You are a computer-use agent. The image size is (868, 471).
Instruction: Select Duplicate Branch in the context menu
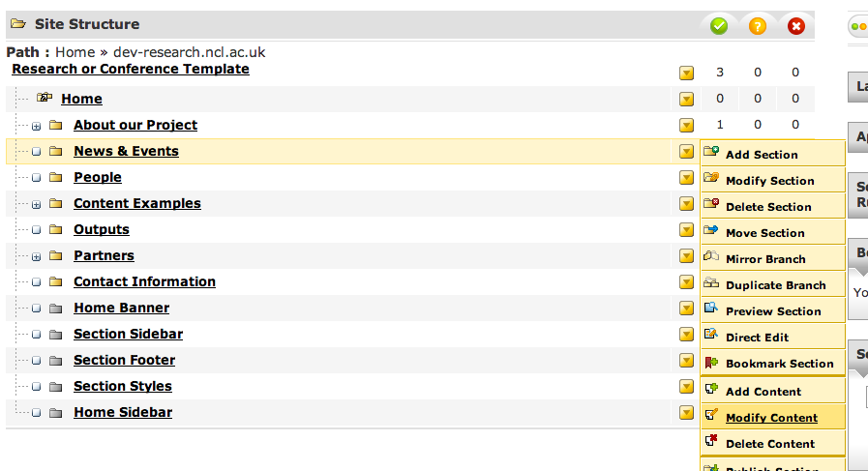coord(775,285)
